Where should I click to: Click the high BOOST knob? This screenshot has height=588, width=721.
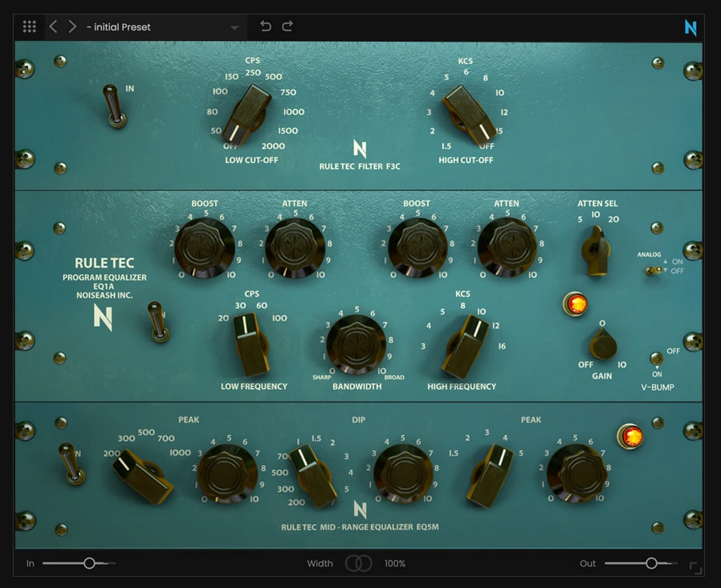point(418,247)
